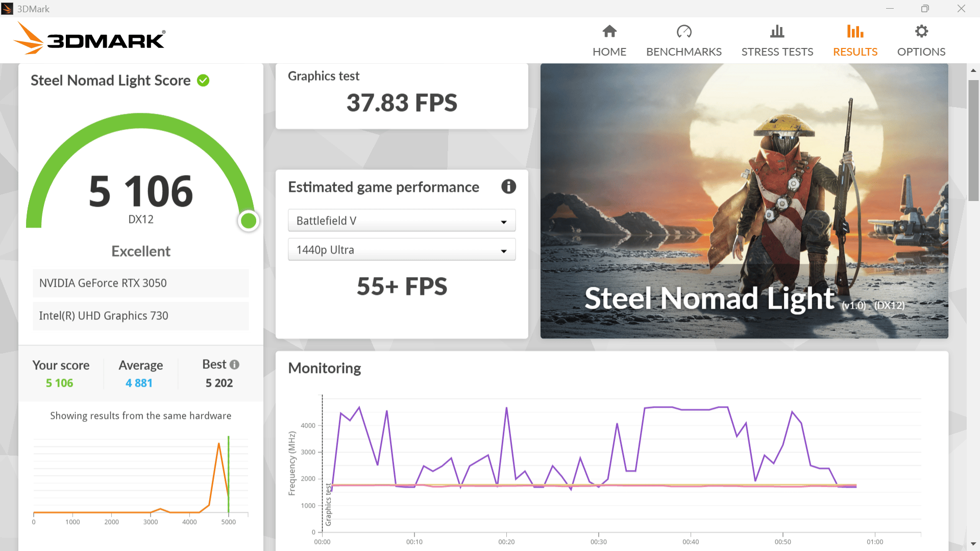Open the Home tab icon
This screenshot has height=551, width=980.
pos(609,32)
